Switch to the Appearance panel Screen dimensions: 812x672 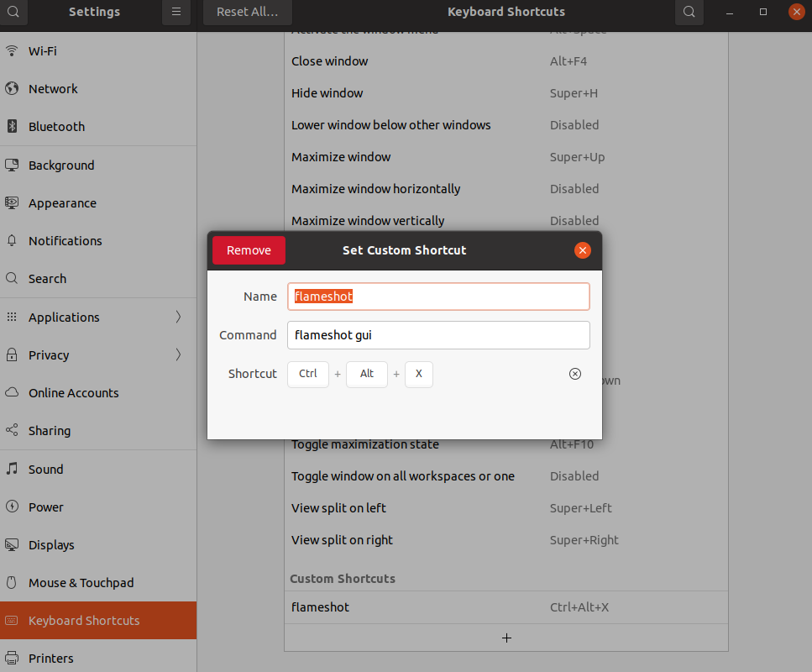point(98,203)
